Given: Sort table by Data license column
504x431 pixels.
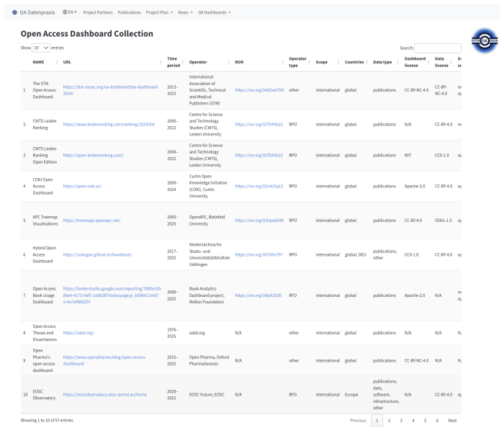Looking at the screenshot, I should [x=444, y=62].
